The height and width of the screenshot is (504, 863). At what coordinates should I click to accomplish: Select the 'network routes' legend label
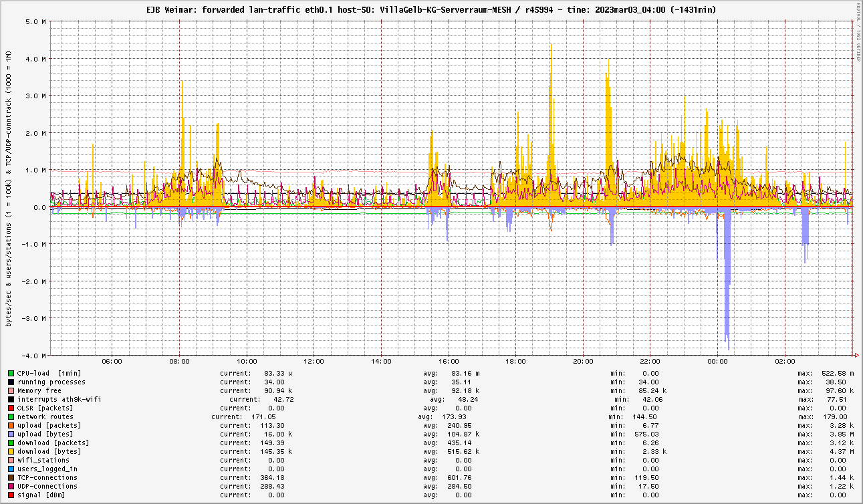[x=45, y=416]
